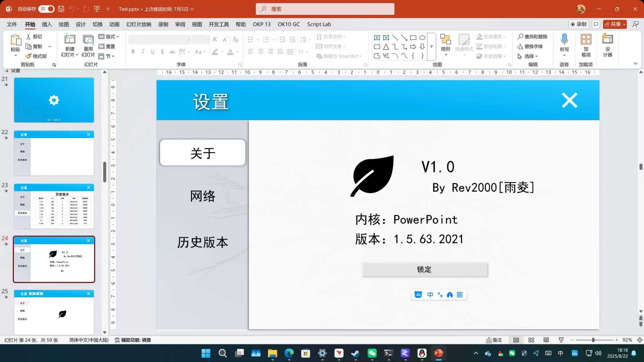Select the oval shape in gallery
The width and height of the screenshot is (644, 362).
click(422, 38)
